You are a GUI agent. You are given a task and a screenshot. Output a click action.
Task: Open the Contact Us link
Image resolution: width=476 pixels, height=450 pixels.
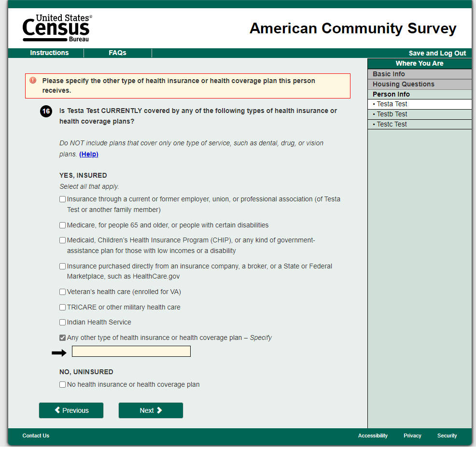[36, 436]
